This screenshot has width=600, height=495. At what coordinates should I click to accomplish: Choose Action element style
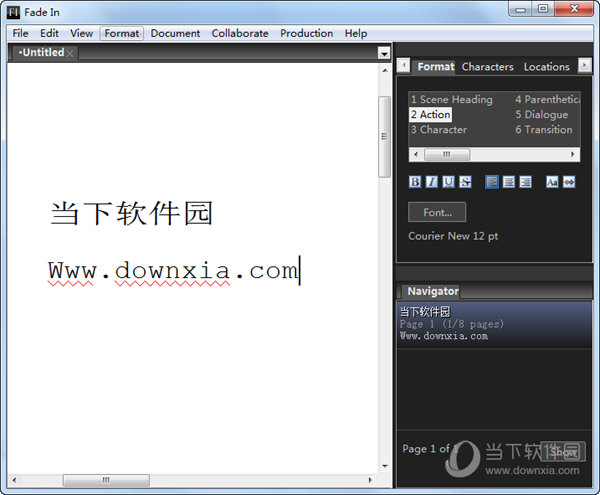coord(430,114)
